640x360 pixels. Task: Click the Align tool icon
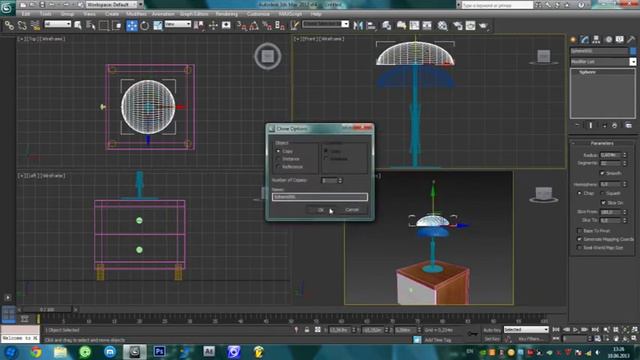point(371,26)
